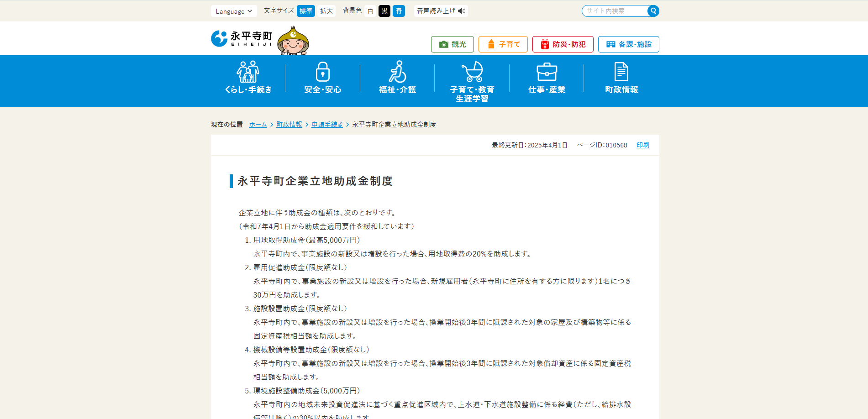This screenshot has height=419, width=868.
Task: Click the school bag icon on 防災・防犯
Action: pos(545,44)
